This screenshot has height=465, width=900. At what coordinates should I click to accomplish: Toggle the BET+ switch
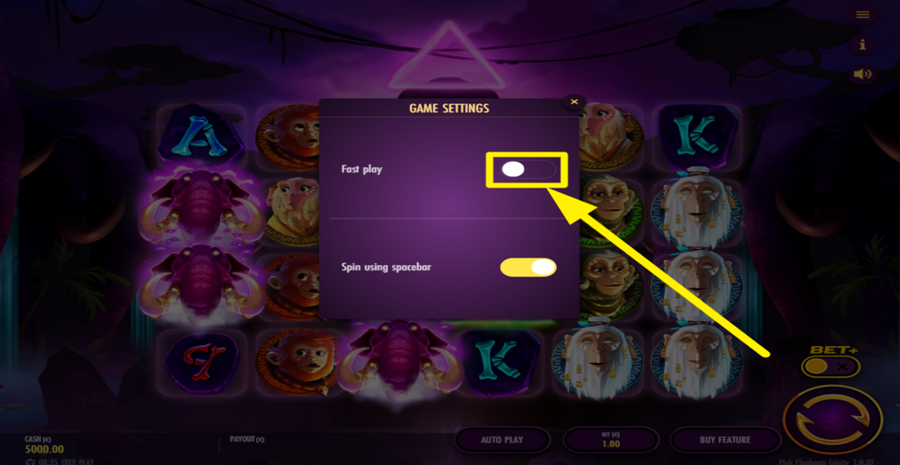(831, 366)
